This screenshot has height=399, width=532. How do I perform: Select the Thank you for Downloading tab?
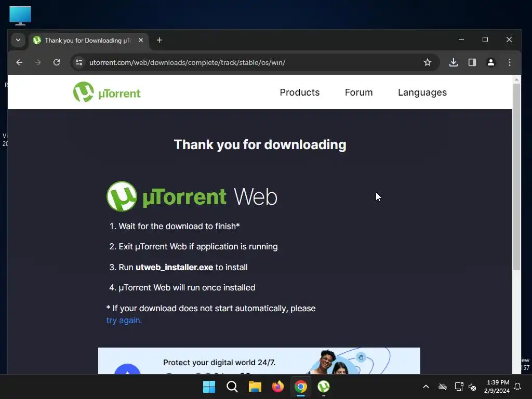click(88, 41)
